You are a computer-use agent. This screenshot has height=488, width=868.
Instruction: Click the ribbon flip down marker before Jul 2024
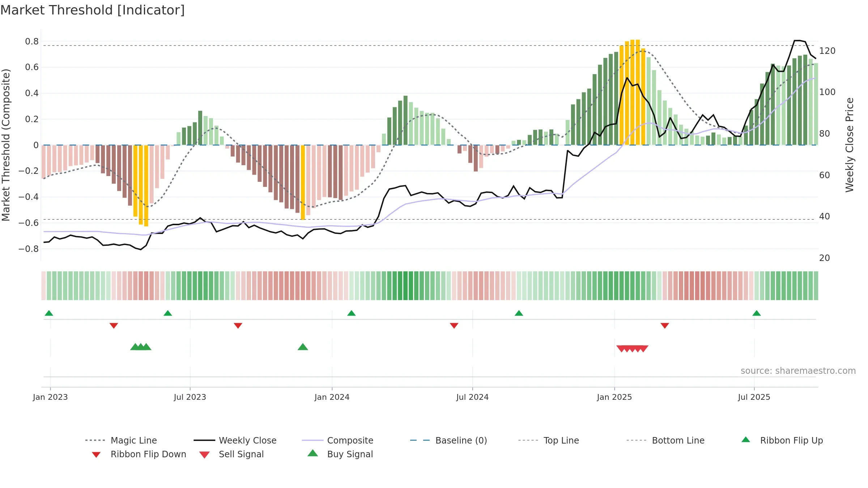(454, 326)
